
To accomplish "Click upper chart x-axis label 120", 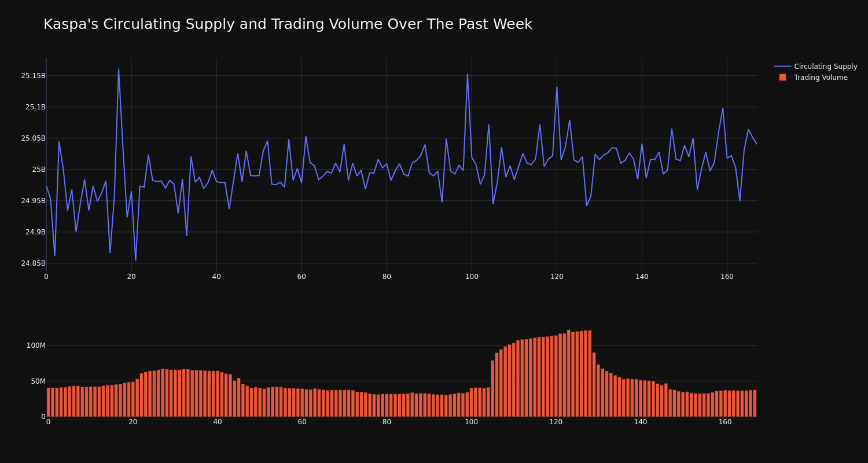I will (557, 277).
